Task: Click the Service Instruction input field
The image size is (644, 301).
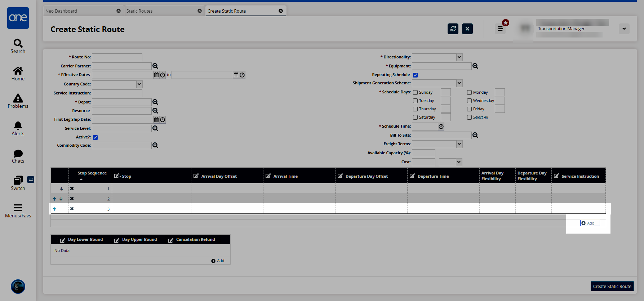Action: (117, 93)
